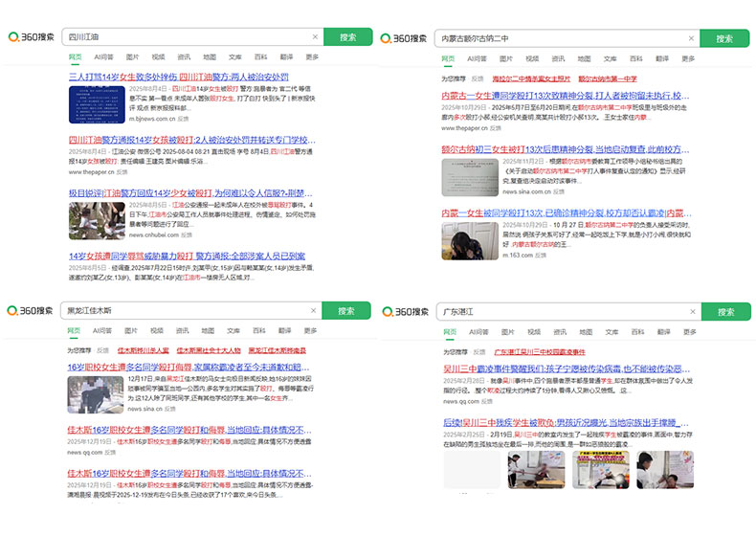756x536 pixels.
Task: Click suggested search 佳木斯桦川杀人案
Action: (144, 350)
